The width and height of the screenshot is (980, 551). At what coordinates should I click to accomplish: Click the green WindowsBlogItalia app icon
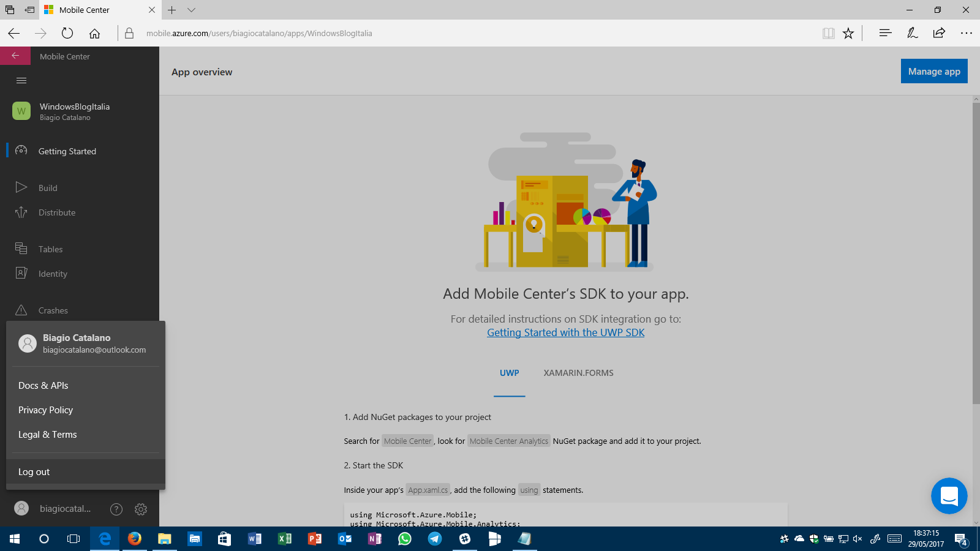click(21, 111)
